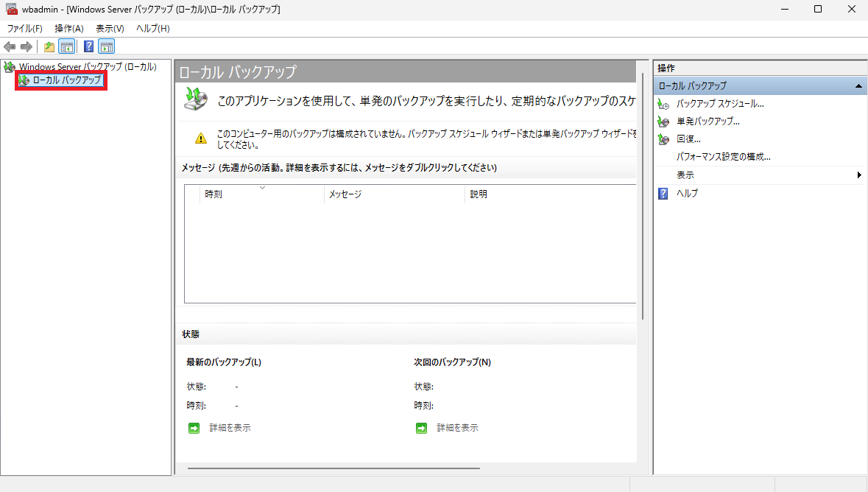Click 詳細を表示 under 次回のバックアップ
Viewport: 868px width, 492px height.
pyautogui.click(x=457, y=428)
